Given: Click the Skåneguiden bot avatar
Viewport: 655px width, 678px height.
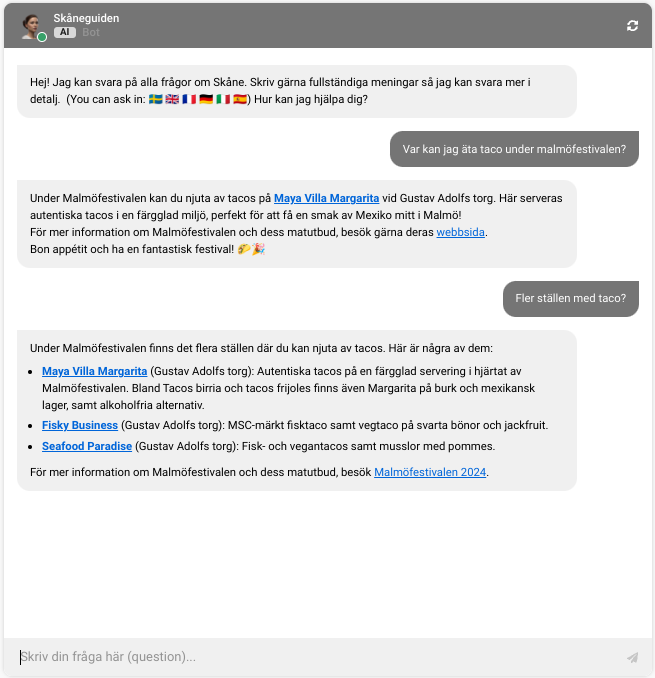Looking at the screenshot, I should pos(32,26).
